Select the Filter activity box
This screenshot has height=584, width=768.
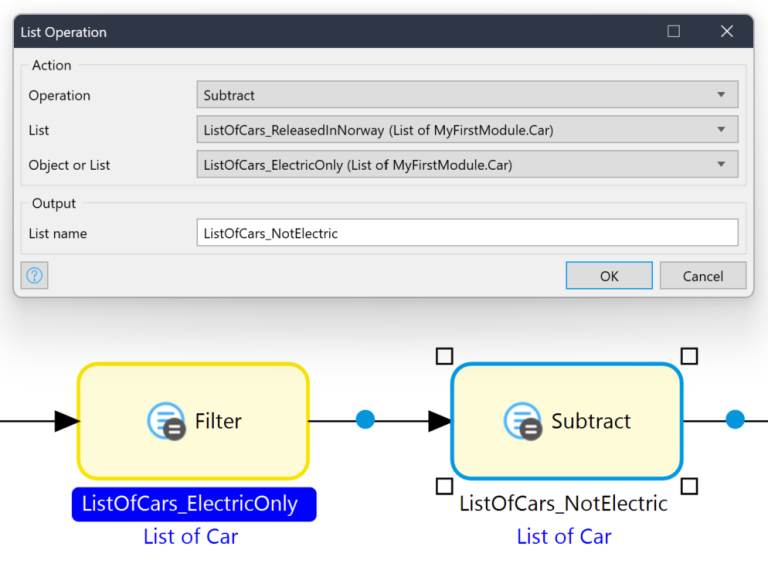click(x=193, y=421)
